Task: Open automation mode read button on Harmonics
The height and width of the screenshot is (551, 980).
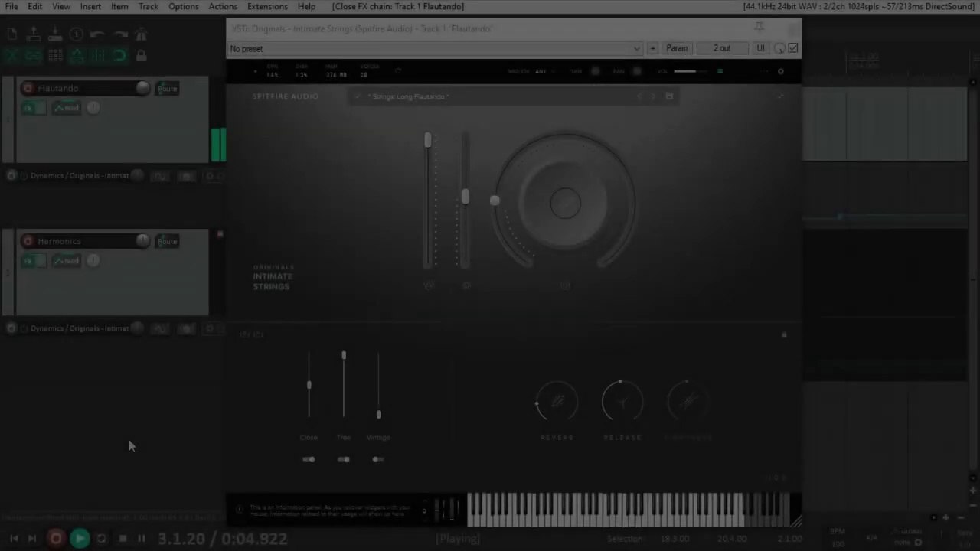Action: tap(67, 261)
